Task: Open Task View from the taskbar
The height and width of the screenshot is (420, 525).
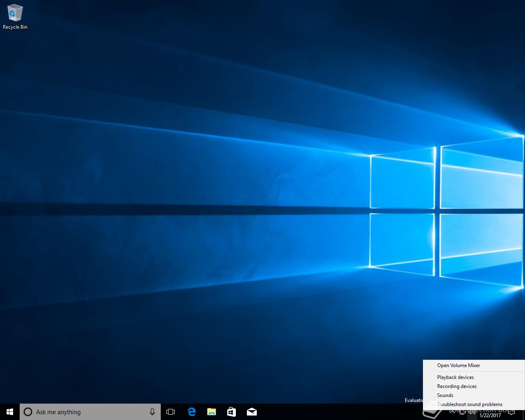Action: [x=171, y=412]
